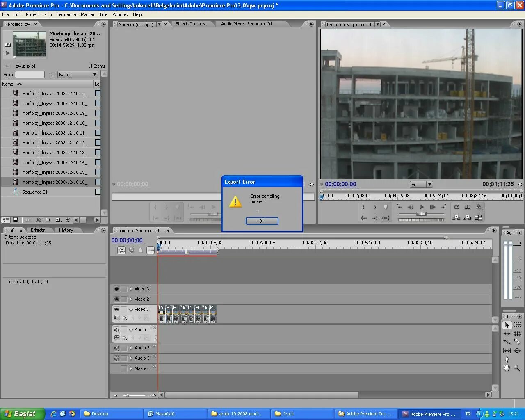Select the Rate Stretch tool
The height and width of the screenshot is (420, 525).
click(507, 342)
